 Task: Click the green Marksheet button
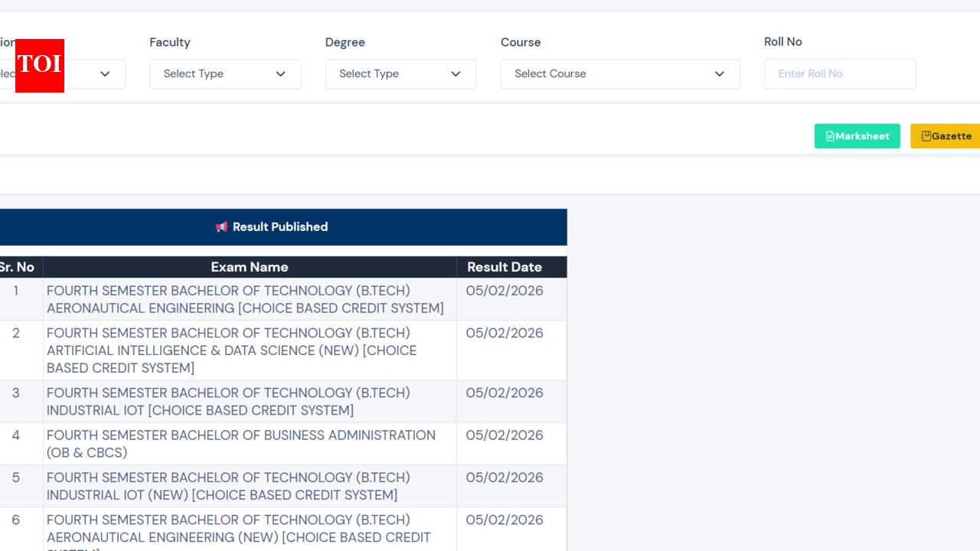tap(857, 135)
